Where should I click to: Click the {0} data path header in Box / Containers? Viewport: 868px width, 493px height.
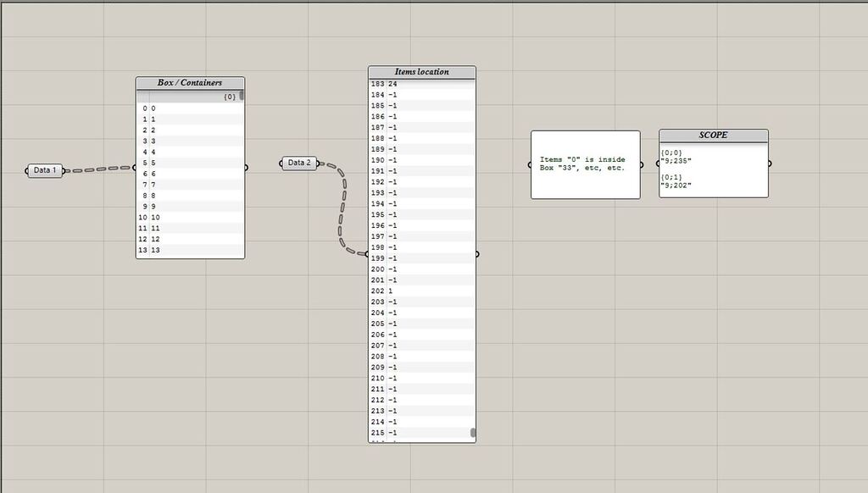[230, 96]
